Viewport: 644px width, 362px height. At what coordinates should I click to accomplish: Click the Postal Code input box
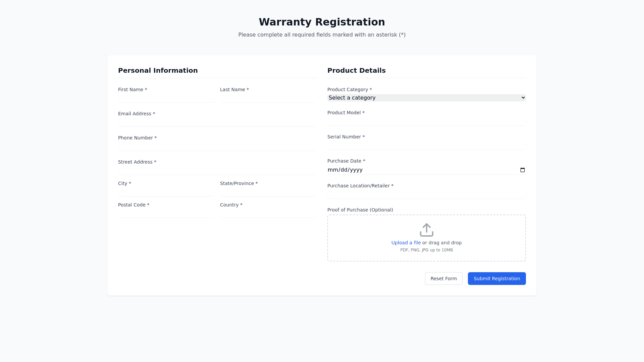tap(166, 214)
